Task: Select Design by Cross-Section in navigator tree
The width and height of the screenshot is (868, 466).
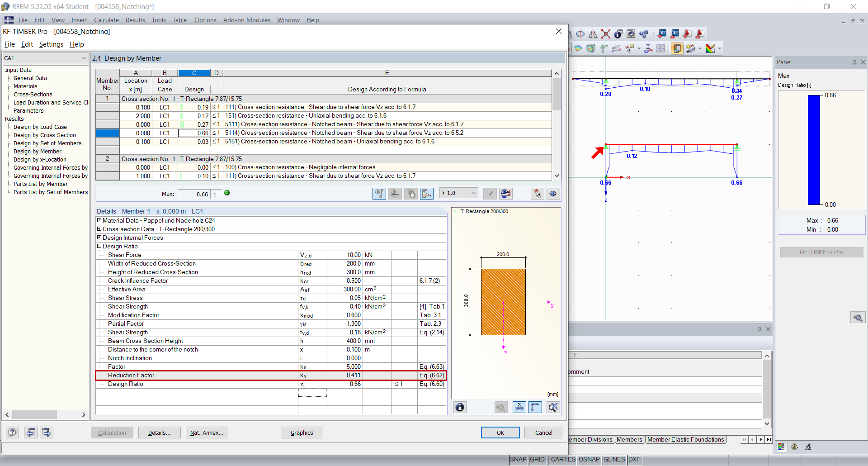Action: [44, 135]
